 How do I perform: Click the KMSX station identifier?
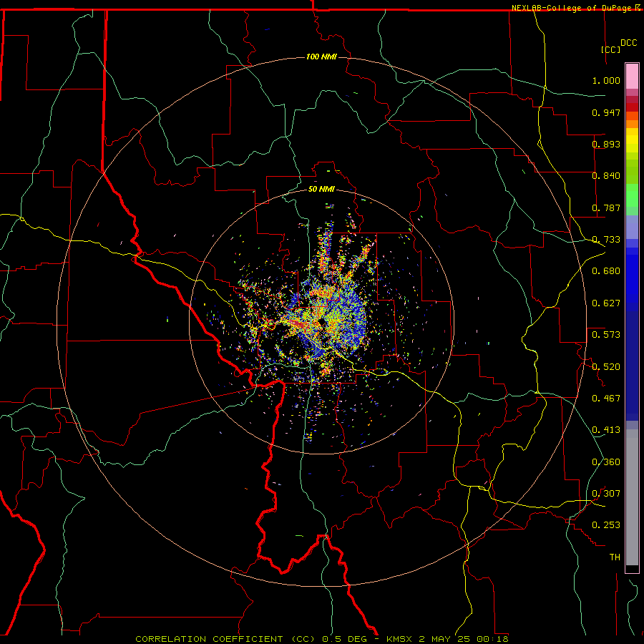pyautogui.click(x=399, y=639)
